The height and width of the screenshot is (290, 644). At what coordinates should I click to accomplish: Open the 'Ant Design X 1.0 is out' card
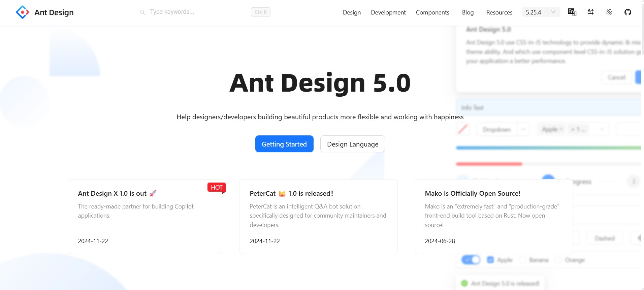[x=145, y=217]
